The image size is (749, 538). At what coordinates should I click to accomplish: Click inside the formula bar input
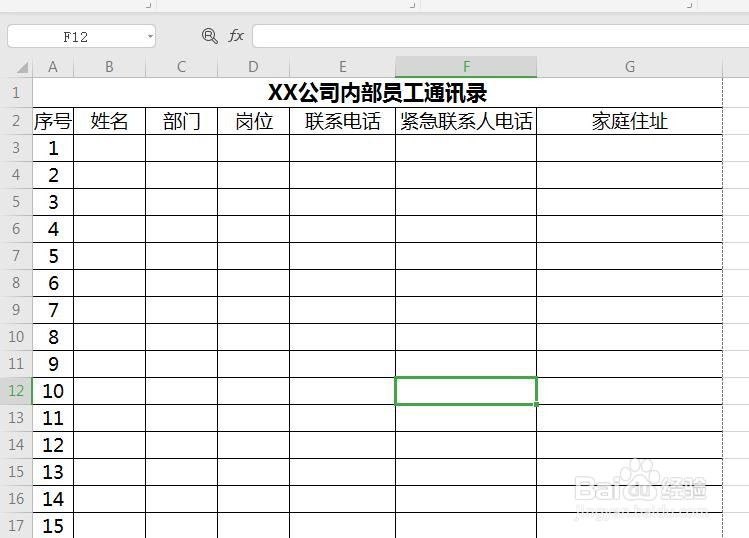tap(501, 36)
